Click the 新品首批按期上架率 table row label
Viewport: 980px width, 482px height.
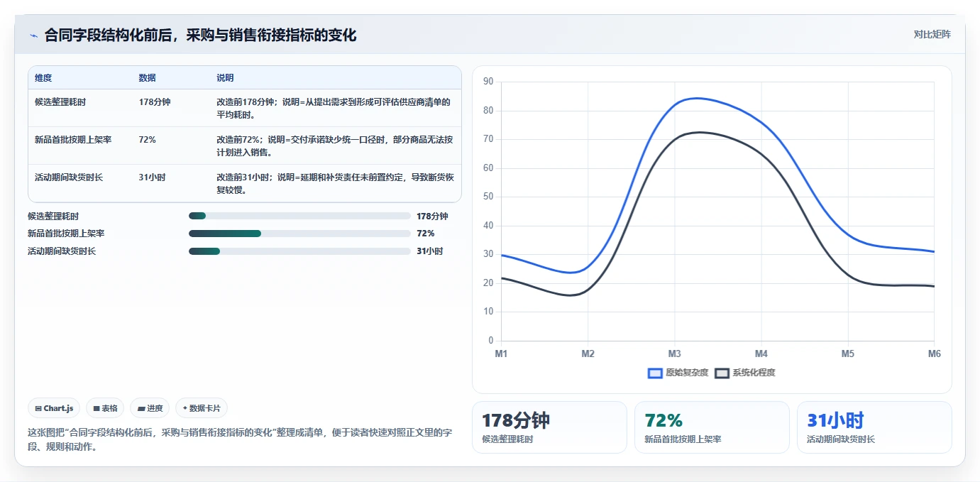[73, 140]
